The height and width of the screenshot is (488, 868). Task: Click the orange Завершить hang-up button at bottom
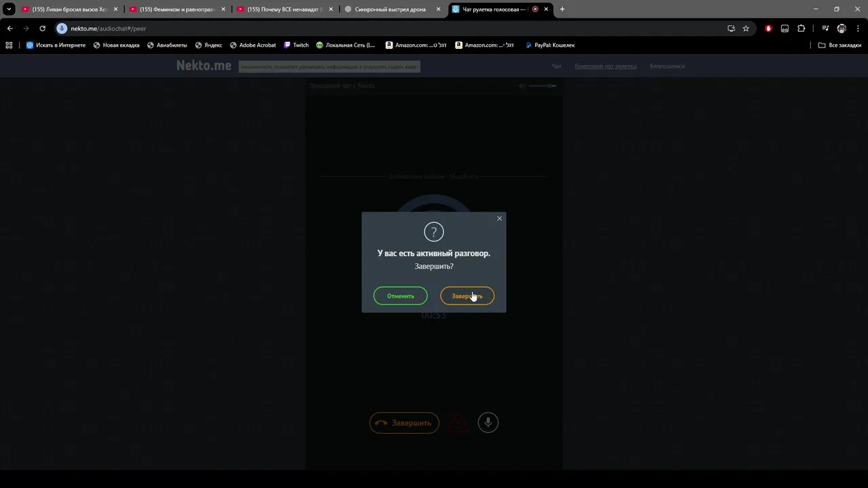(x=404, y=423)
